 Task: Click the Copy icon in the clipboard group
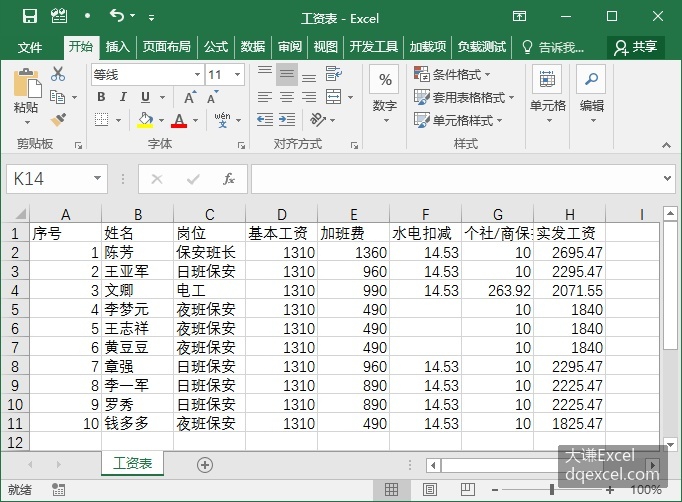(x=57, y=97)
